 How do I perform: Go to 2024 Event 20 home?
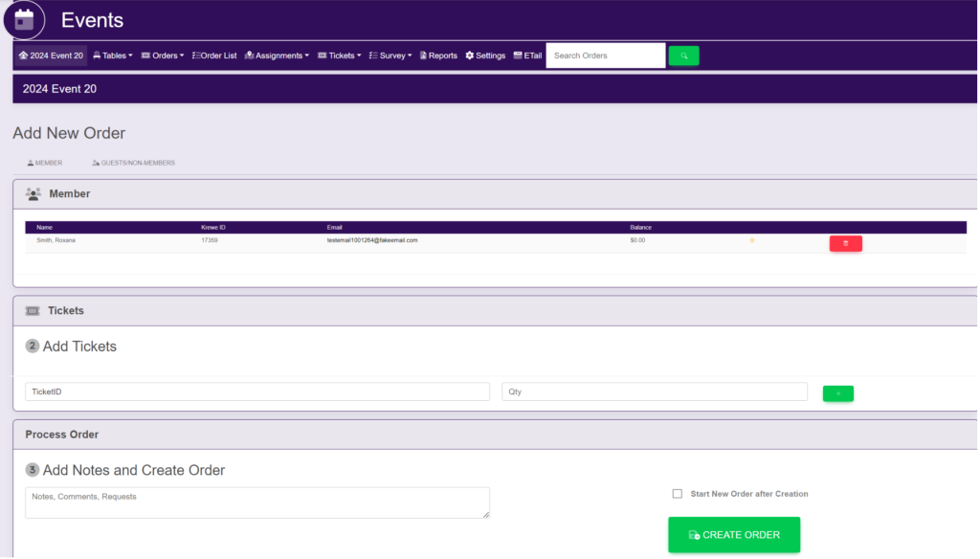(51, 56)
